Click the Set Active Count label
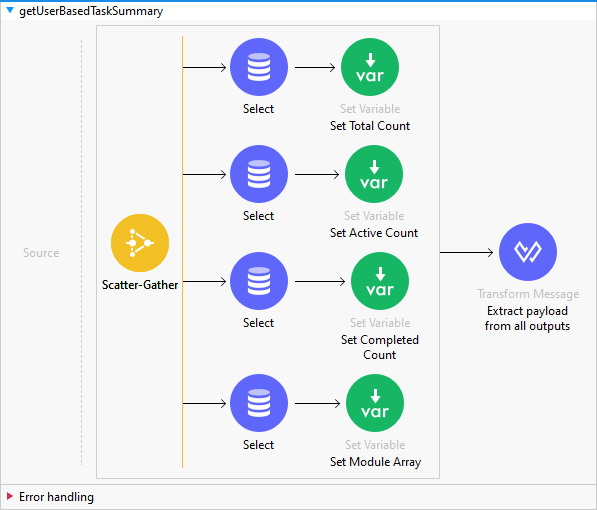Image resolution: width=597 pixels, height=510 pixels. tap(374, 233)
